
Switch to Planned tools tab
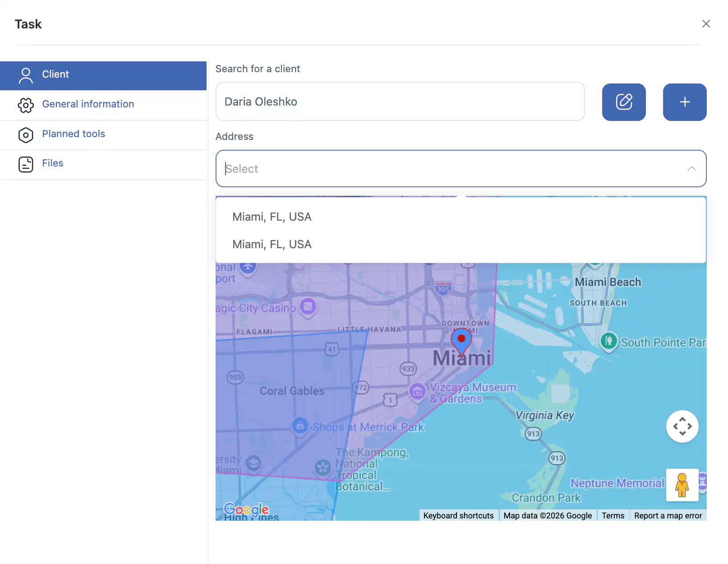pos(74,134)
